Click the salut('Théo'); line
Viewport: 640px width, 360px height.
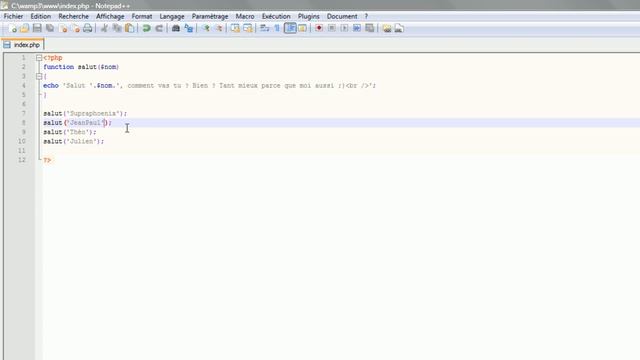point(70,132)
